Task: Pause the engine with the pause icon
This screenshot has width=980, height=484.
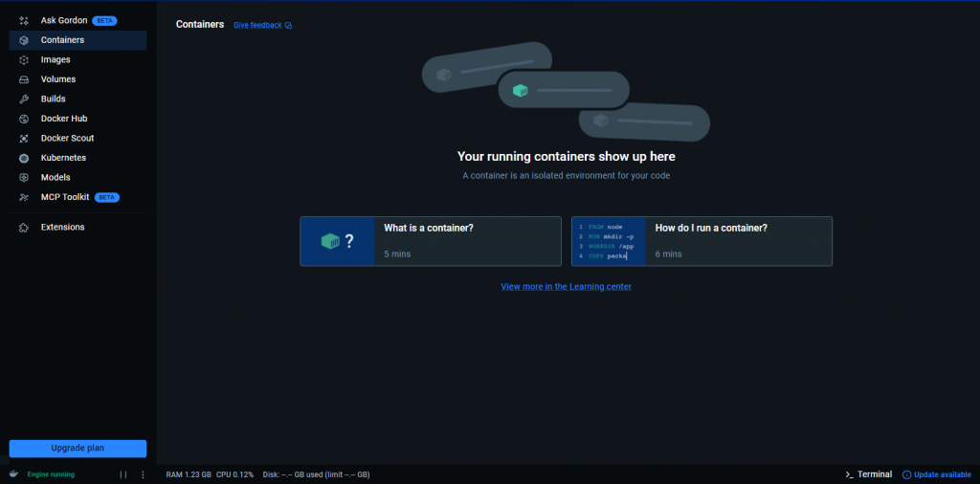Action: [x=123, y=474]
